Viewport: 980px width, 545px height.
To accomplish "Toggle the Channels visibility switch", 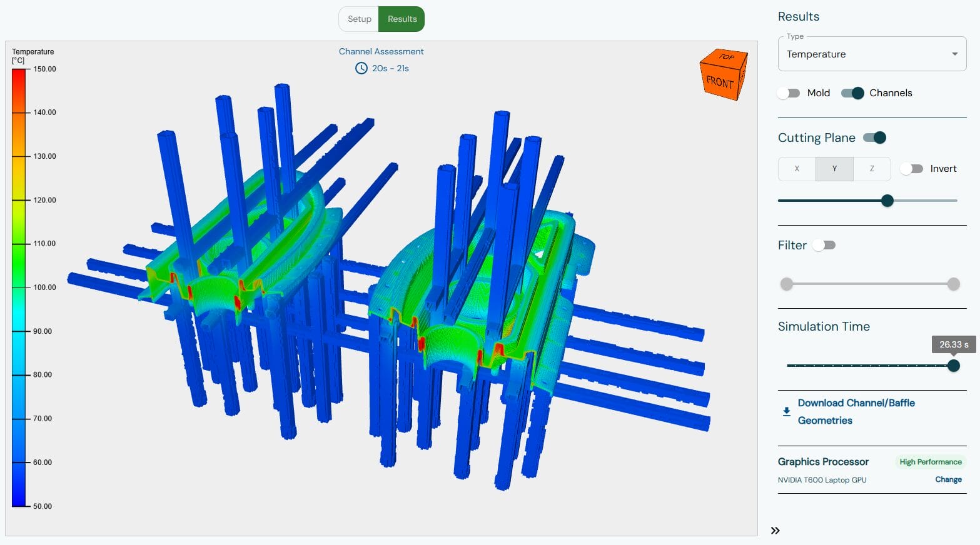I will click(x=852, y=93).
